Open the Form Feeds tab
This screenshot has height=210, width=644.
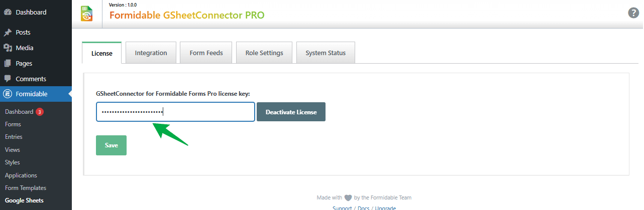[206, 53]
